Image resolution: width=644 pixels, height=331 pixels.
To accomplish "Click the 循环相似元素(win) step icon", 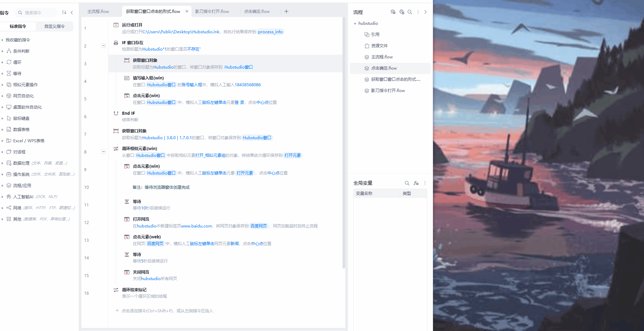I will (x=116, y=149).
